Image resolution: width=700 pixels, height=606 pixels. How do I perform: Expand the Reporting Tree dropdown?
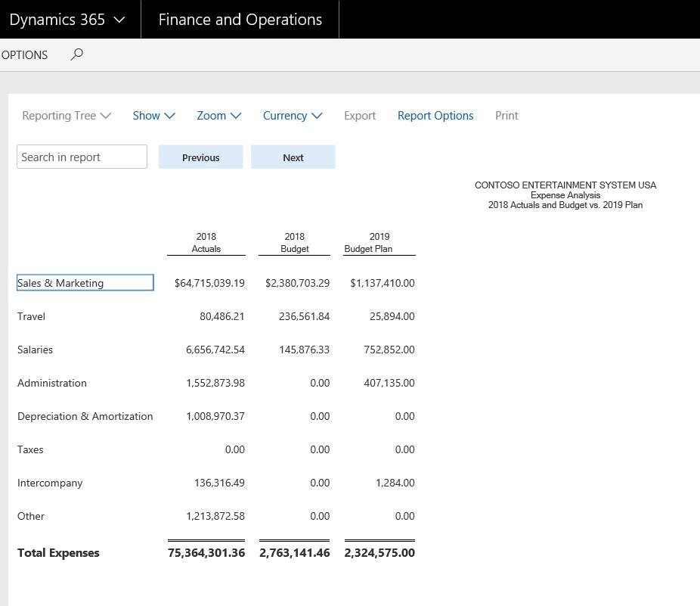[x=67, y=116]
